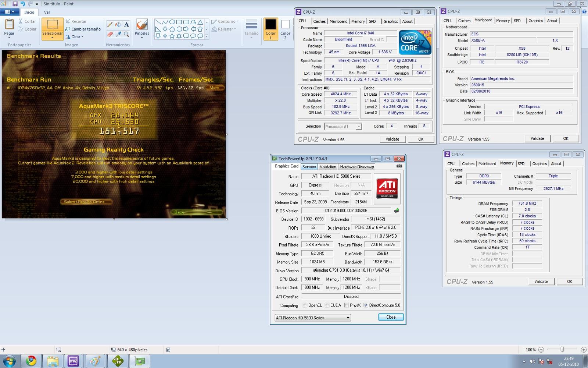This screenshot has width=588, height=368.
Task: Switch to the Ver tab in Paint
Action: click(47, 12)
